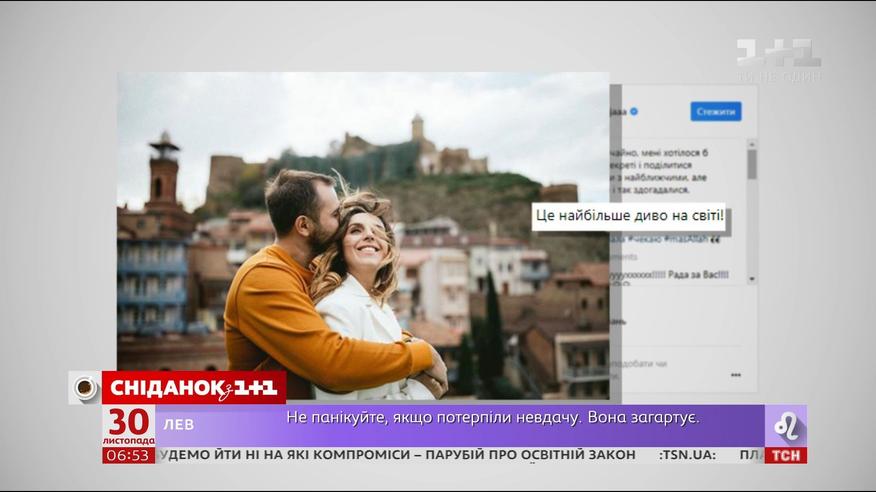
Task: Click the red ТСН logo
Action: [x=786, y=455]
